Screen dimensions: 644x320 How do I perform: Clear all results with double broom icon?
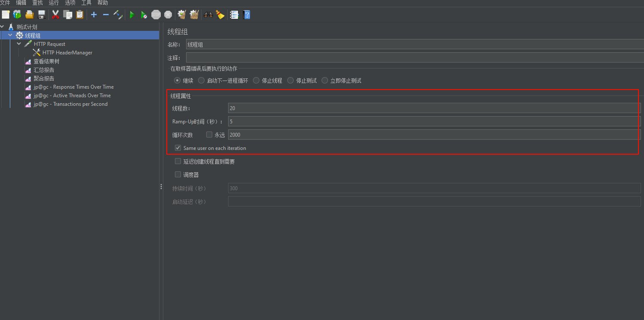(x=194, y=15)
